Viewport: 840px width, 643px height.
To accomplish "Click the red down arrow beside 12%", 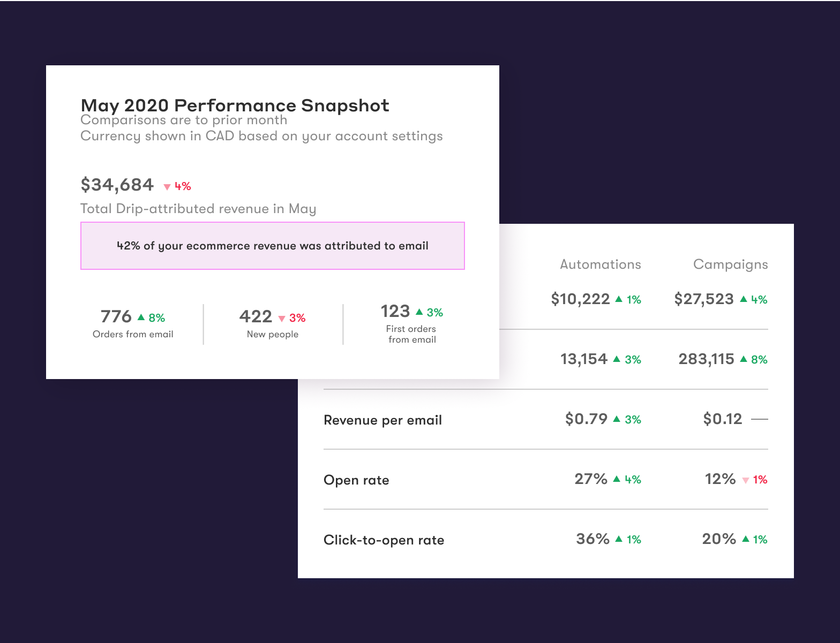I will pyautogui.click(x=745, y=480).
